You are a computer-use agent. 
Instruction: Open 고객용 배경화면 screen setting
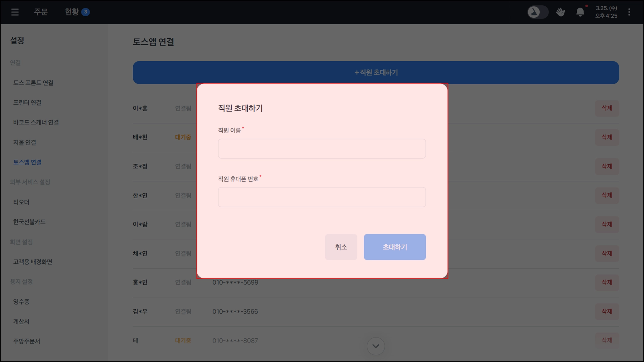point(33,262)
